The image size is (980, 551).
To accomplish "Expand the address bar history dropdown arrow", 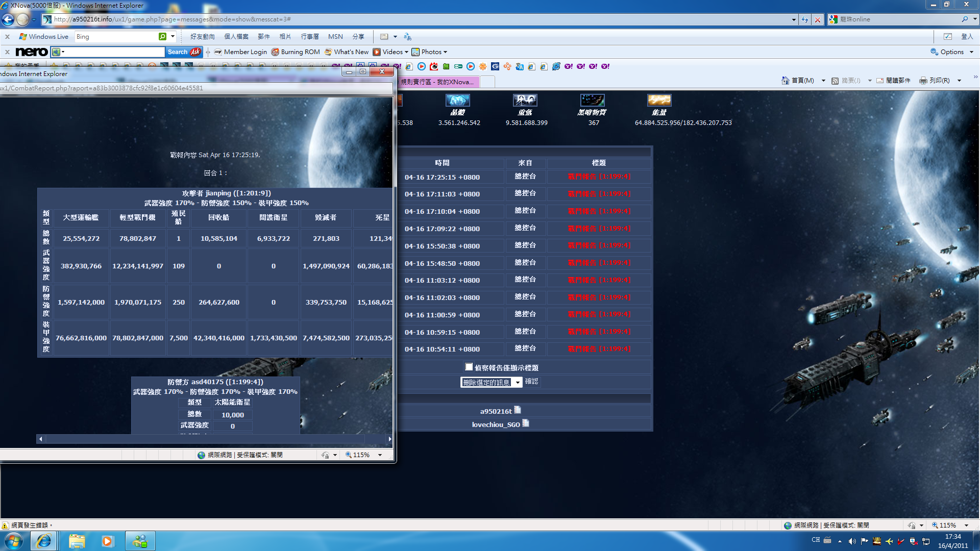I will 794,19.
